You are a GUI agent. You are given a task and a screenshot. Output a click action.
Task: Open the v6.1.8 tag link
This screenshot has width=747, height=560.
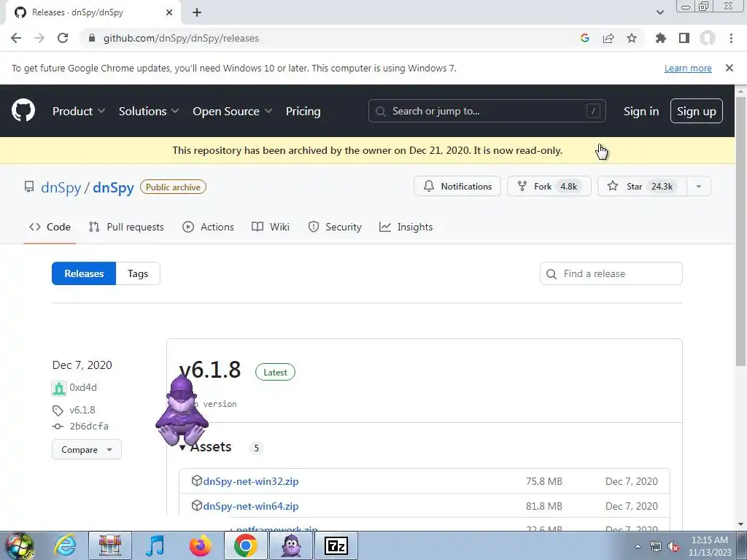[82, 410]
